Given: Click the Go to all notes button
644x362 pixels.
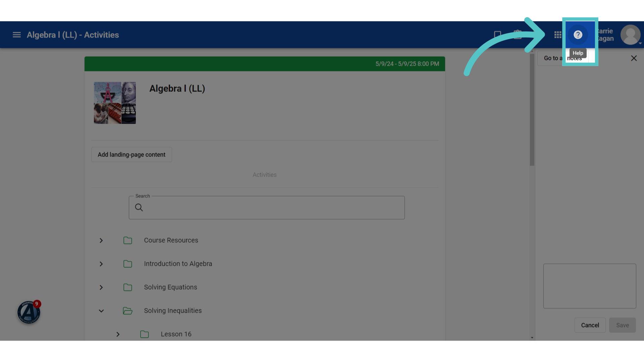Looking at the screenshot, I should (x=563, y=58).
